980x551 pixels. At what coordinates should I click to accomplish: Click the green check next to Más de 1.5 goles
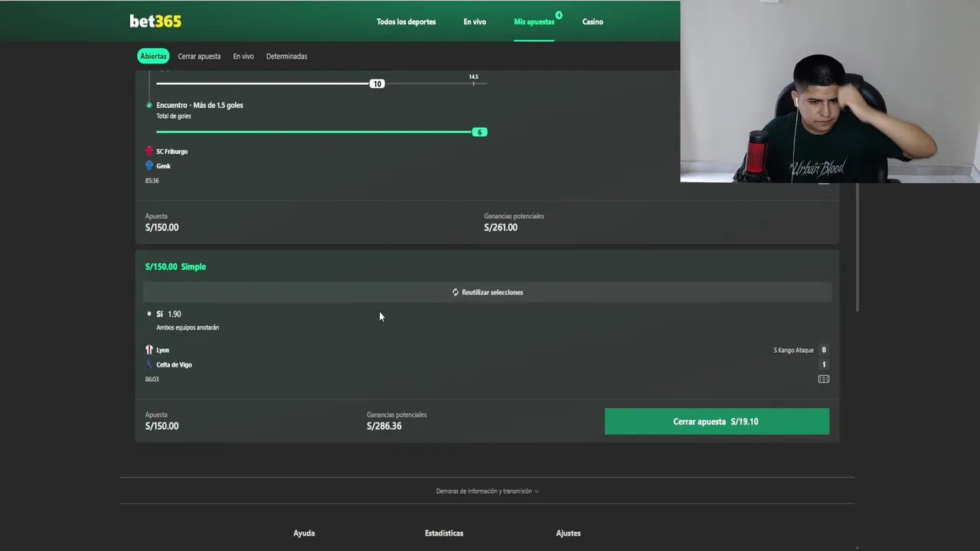(149, 105)
